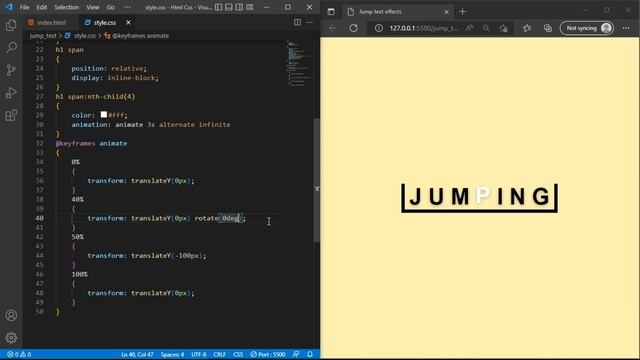Open Source Control view
640x360 pixels.
[x=11, y=70]
